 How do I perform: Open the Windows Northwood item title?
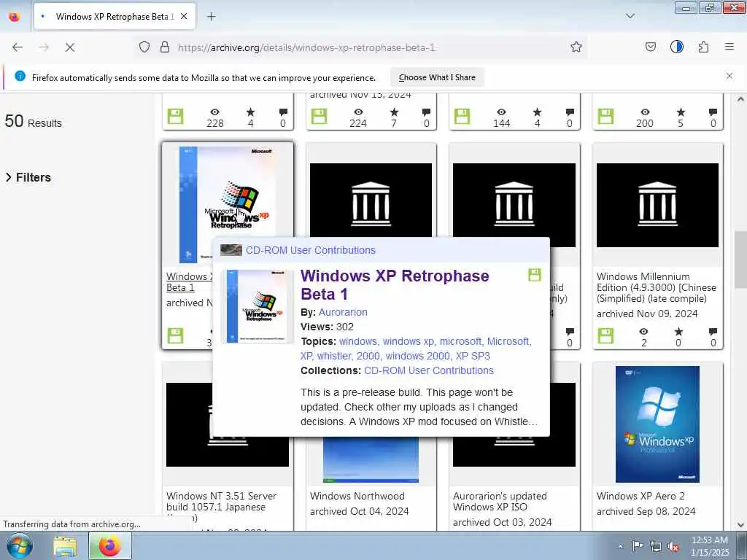(357, 496)
